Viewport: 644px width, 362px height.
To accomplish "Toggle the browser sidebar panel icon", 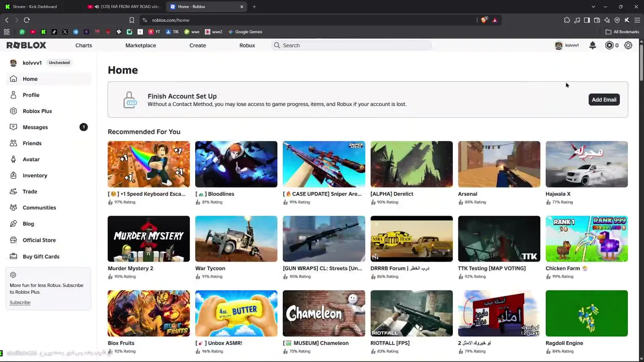I will pos(587,20).
